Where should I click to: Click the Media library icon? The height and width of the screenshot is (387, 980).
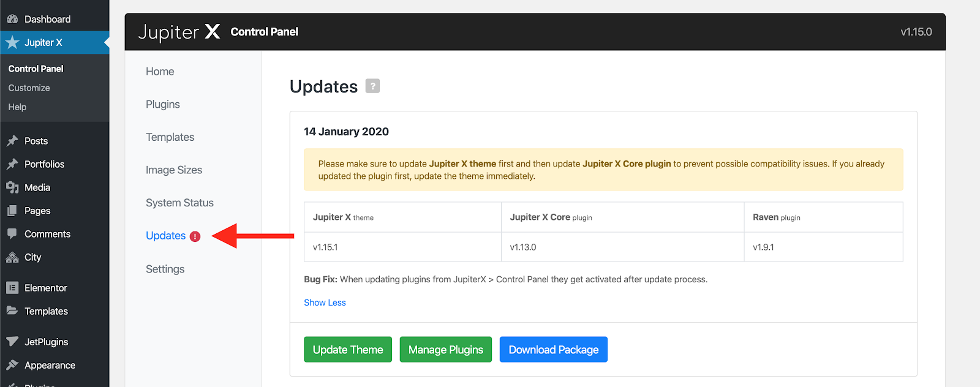tap(12, 187)
